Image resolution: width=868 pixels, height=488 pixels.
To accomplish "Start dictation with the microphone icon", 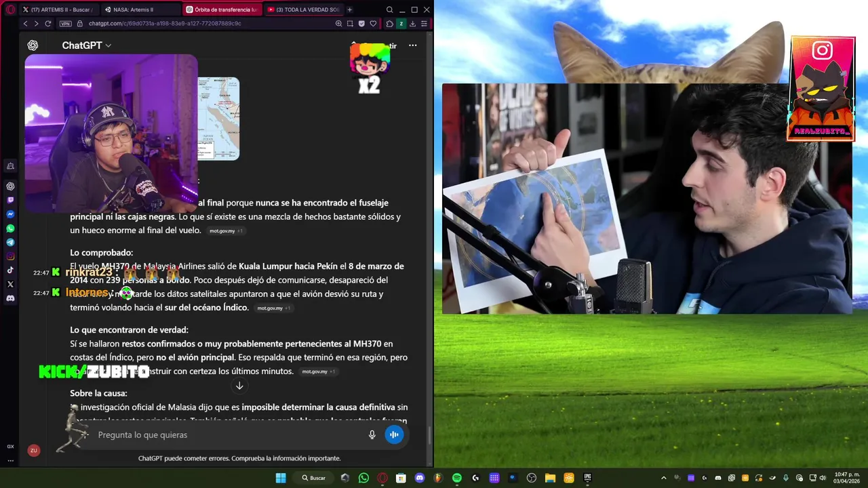I will pos(372,434).
